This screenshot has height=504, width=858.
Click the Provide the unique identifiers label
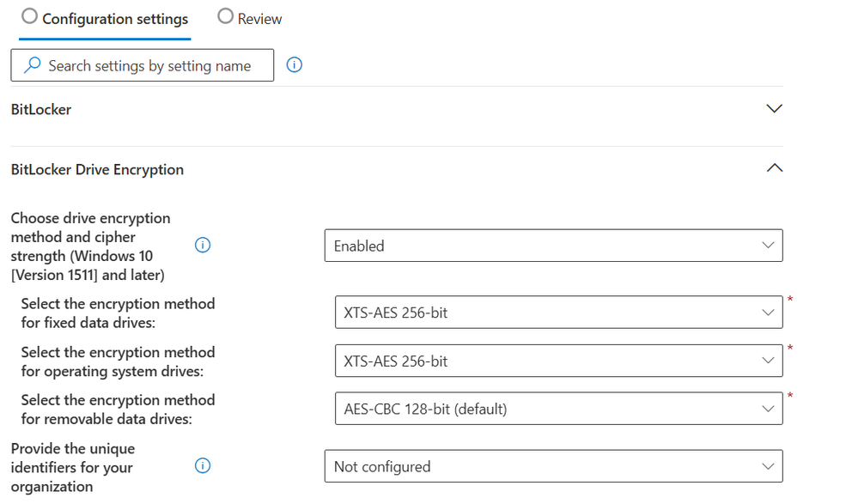click(x=73, y=467)
